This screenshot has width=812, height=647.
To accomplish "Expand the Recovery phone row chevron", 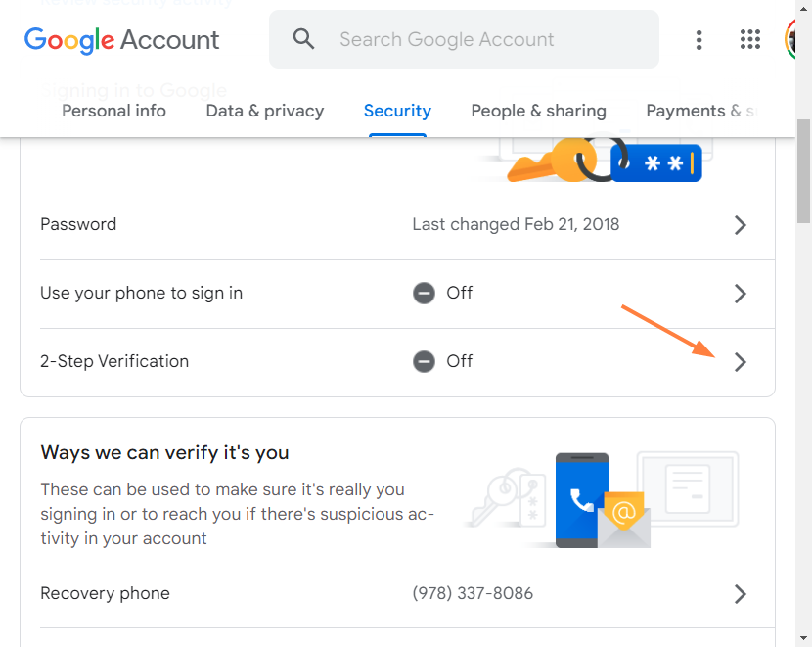I will [741, 594].
